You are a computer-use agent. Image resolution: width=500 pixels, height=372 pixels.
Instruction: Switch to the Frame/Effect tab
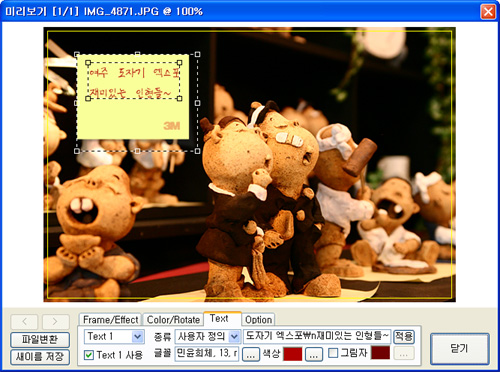point(110,320)
